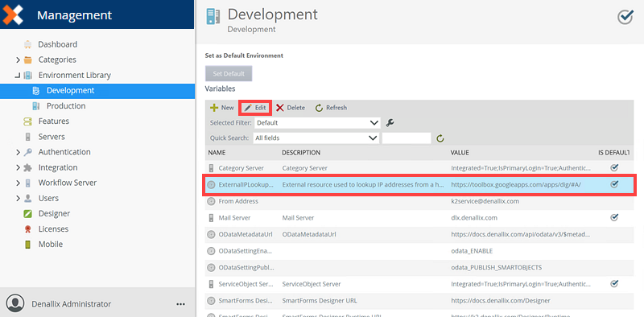Click the filter configuration wrench icon
644x317 pixels.
(x=390, y=123)
